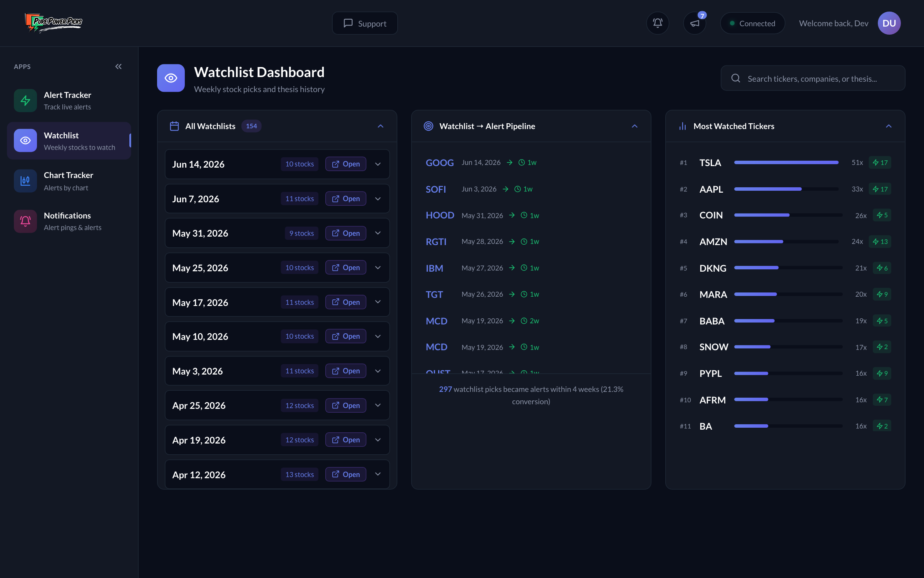Click the search magnifier icon
Viewport: 924px width, 578px height.
(x=736, y=78)
